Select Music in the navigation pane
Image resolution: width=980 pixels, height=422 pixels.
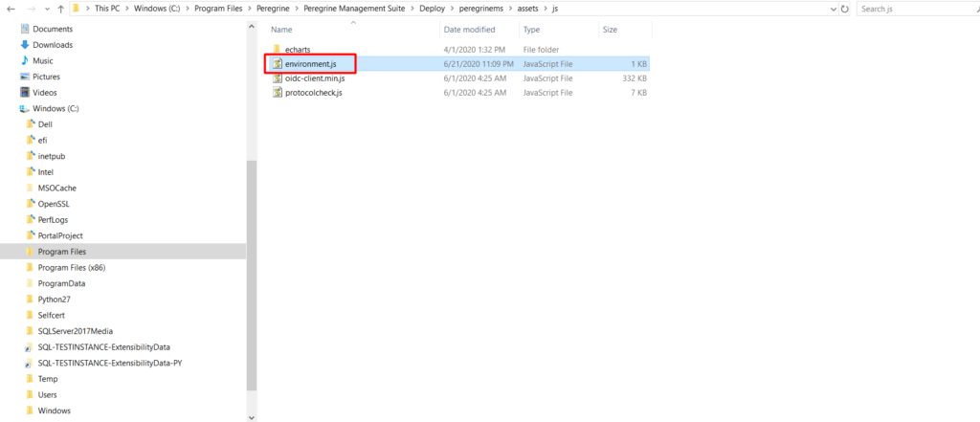(x=43, y=60)
